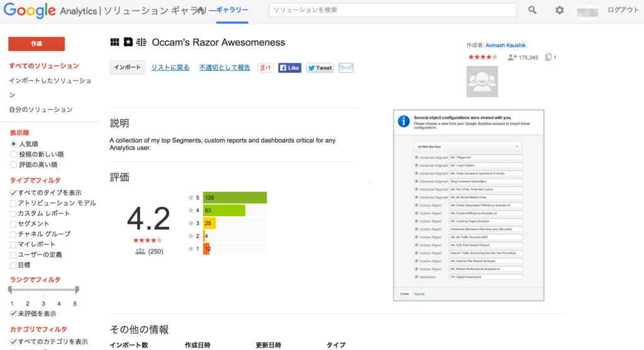The image size is (644, 350).
Task: Check チャネル グループ filter
Action: tap(13, 234)
